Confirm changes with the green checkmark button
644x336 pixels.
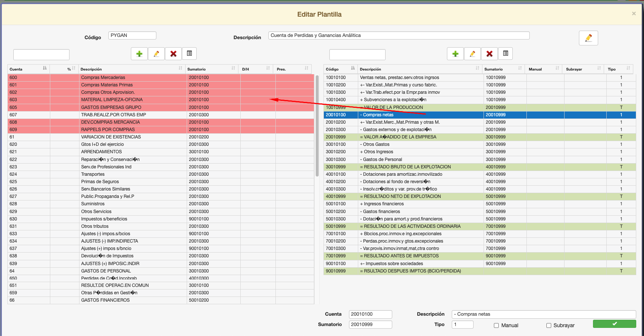pyautogui.click(x=614, y=324)
